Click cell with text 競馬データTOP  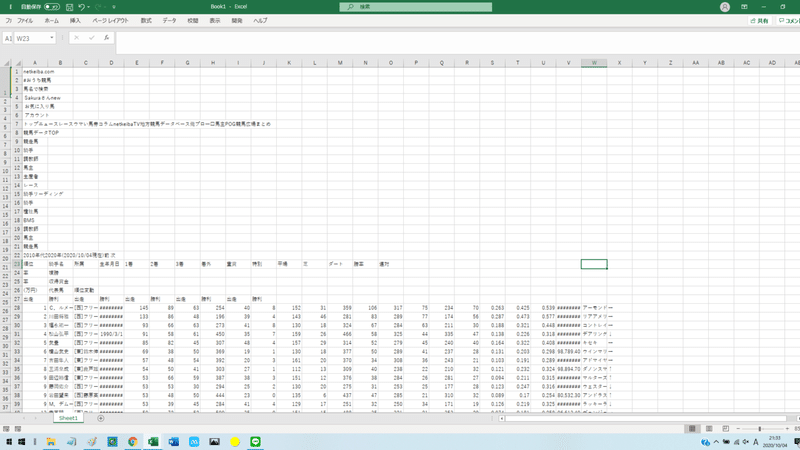[x=35, y=133]
